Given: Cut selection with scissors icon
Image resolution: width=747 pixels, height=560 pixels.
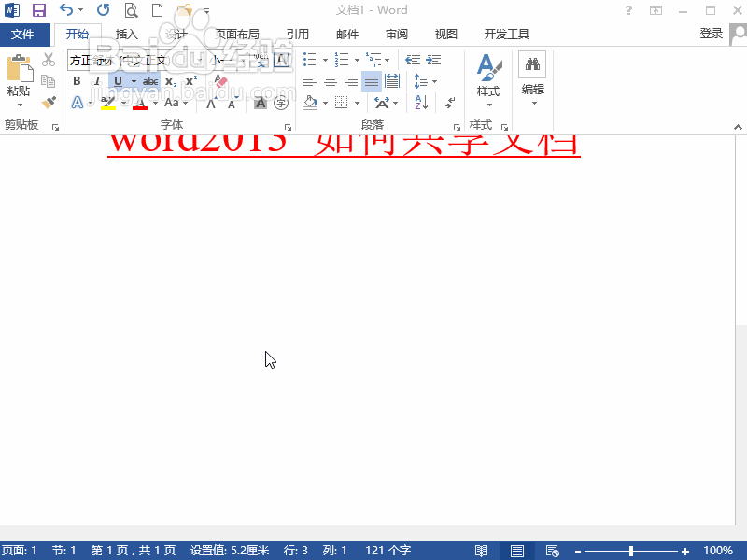Looking at the screenshot, I should (49, 60).
